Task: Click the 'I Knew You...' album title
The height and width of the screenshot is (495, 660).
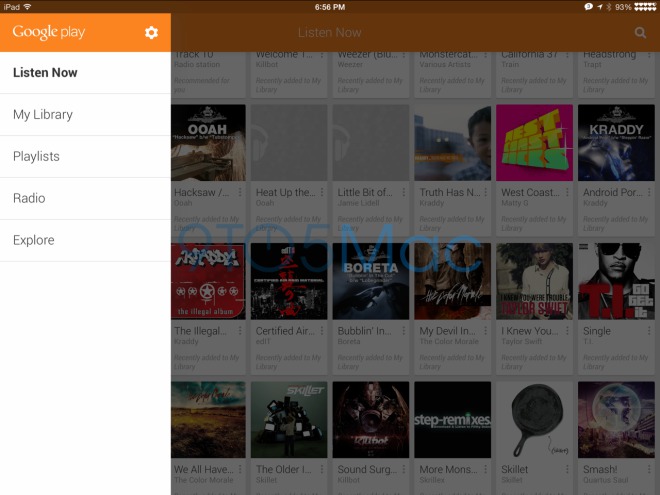Action: click(x=530, y=331)
